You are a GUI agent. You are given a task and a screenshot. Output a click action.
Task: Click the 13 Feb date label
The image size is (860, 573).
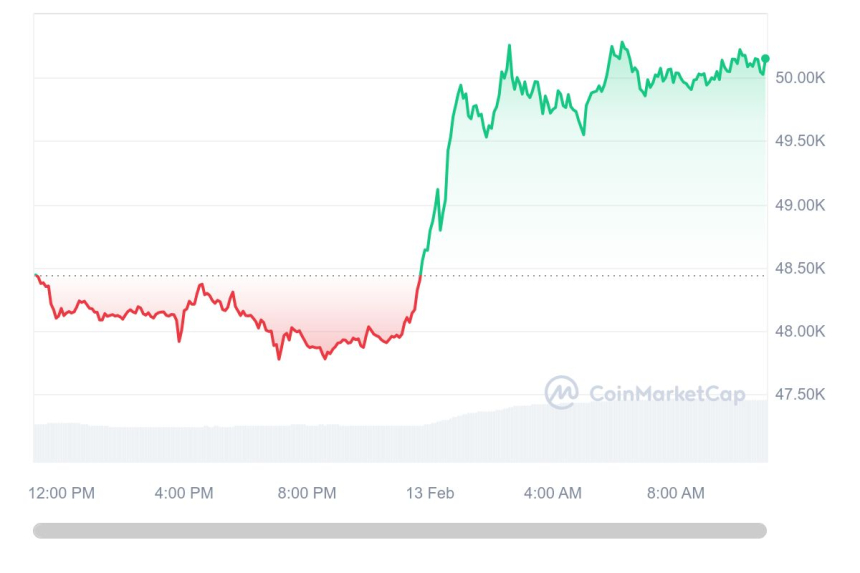(x=428, y=493)
